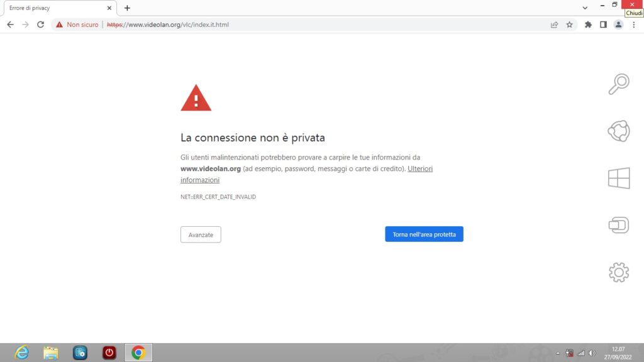Screen dimensions: 644x362
Task: Open the Chrome three-dot menu
Action: coord(634,25)
